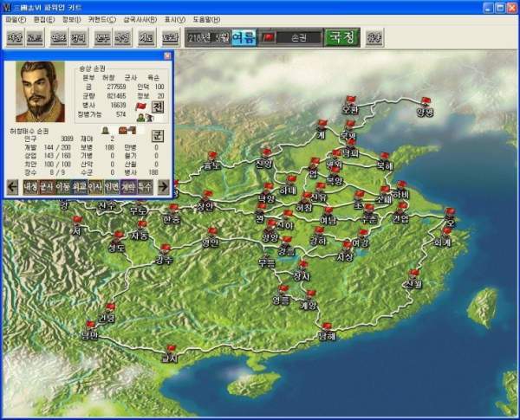This screenshot has height=420, width=520.
Task: Open the 파일(F) menu
Action: 16,20
